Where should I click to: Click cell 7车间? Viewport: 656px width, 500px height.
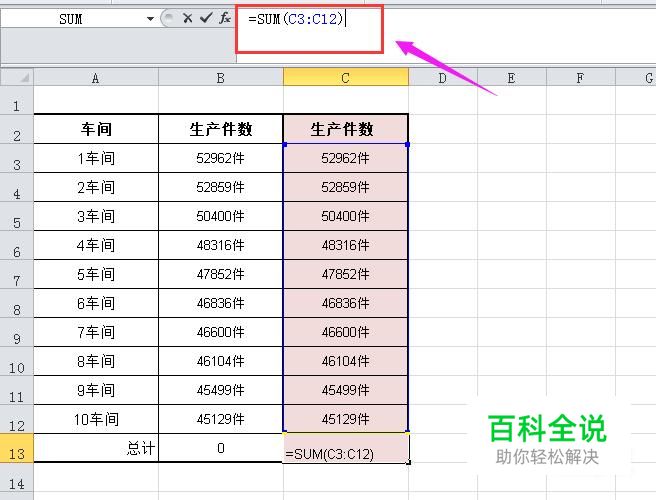click(x=96, y=332)
